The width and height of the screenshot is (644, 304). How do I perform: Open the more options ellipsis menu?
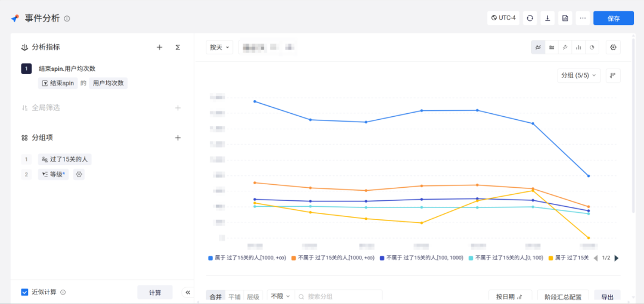[583, 18]
